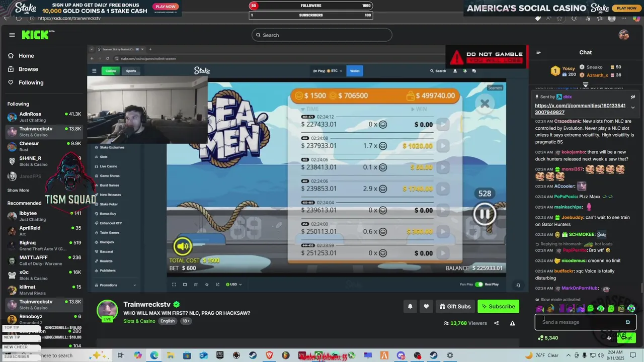Click the pause button on the slot game

pyautogui.click(x=484, y=215)
